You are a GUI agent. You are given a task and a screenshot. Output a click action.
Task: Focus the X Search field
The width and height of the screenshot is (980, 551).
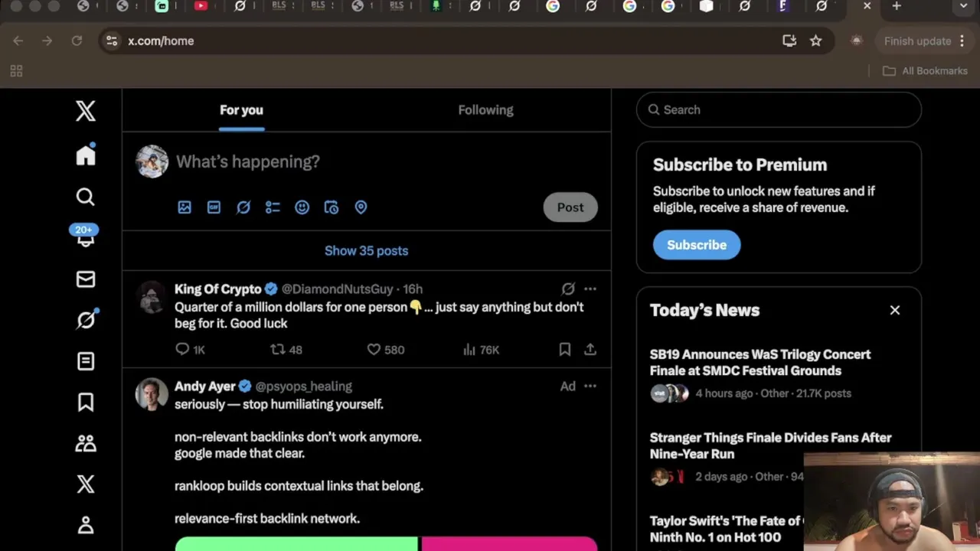pyautogui.click(x=779, y=109)
